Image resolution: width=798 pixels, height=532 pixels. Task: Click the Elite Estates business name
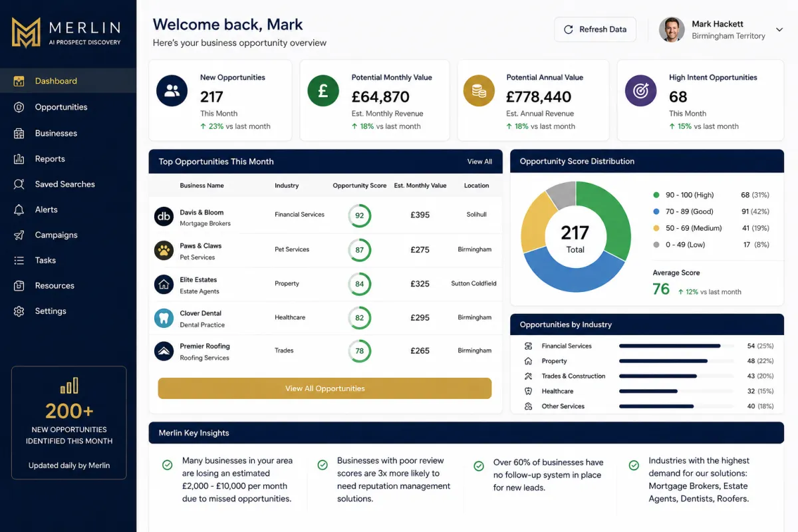[x=198, y=280]
